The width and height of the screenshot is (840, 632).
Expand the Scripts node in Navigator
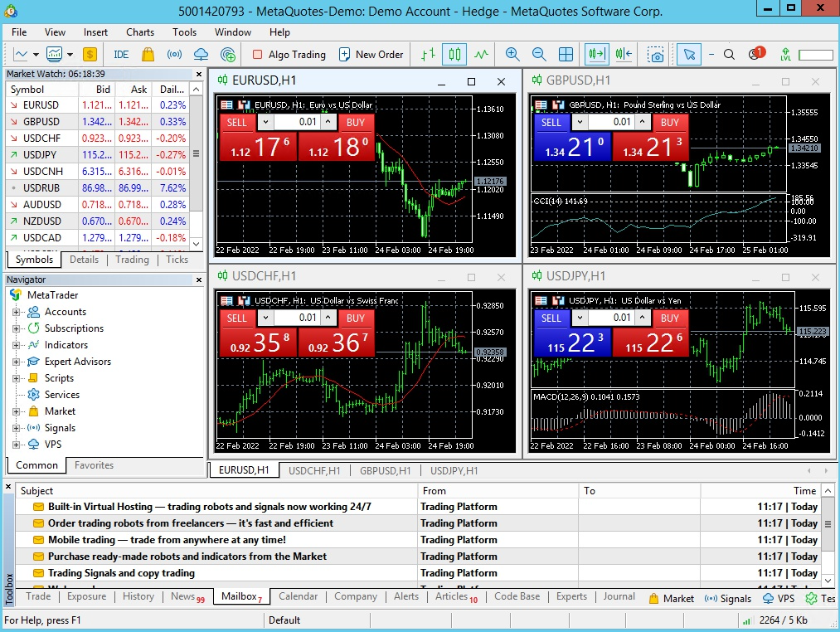point(16,378)
